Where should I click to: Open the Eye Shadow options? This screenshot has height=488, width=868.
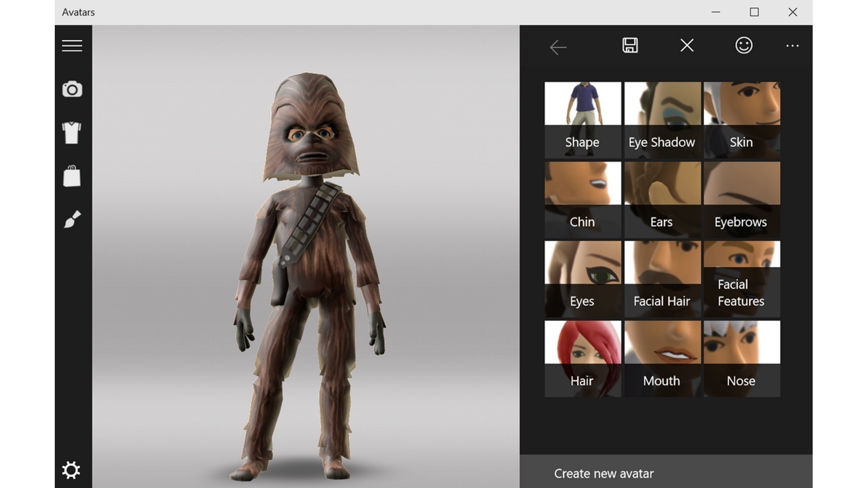click(662, 119)
